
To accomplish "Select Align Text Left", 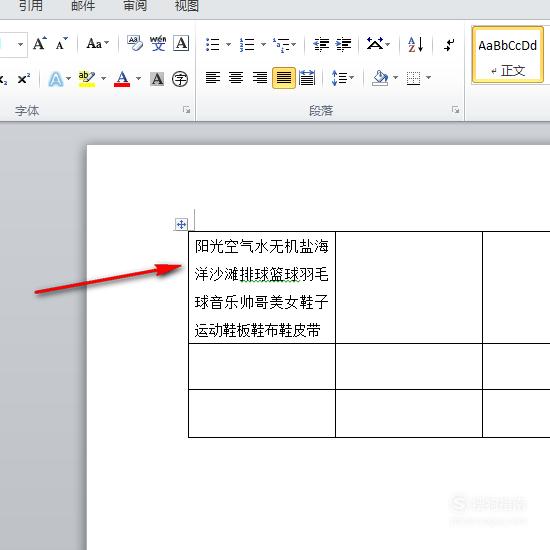I will (213, 78).
